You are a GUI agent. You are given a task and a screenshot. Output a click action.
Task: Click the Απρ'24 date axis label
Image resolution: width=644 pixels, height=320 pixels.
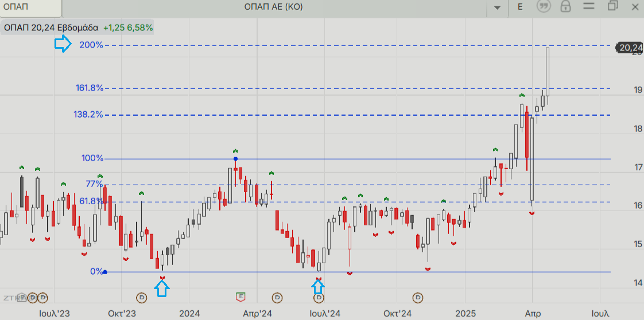point(258,314)
